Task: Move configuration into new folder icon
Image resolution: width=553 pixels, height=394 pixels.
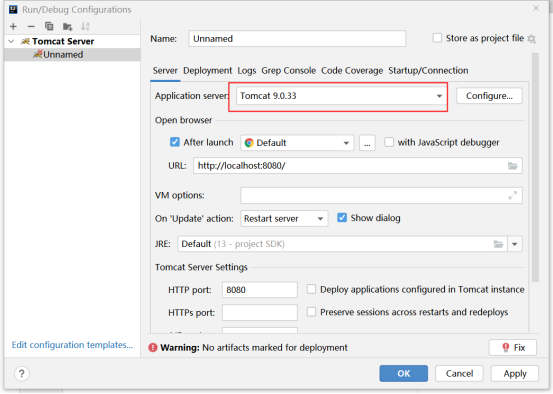Action: [67, 26]
